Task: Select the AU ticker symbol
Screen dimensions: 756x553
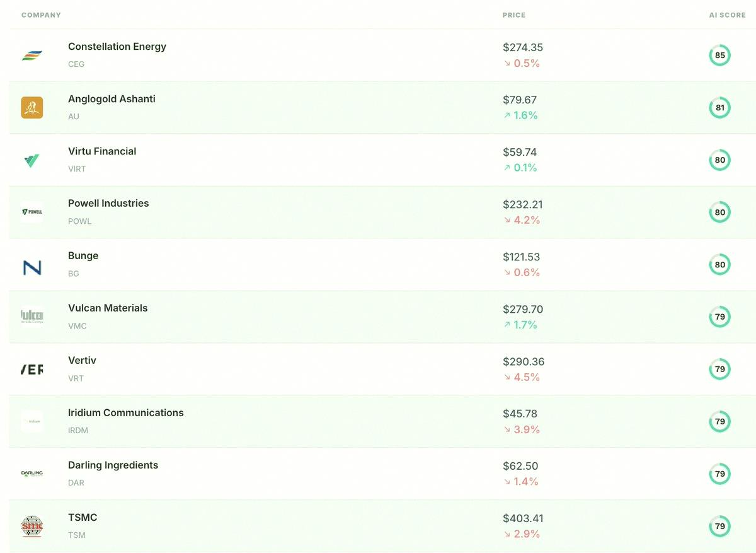Action: (74, 117)
